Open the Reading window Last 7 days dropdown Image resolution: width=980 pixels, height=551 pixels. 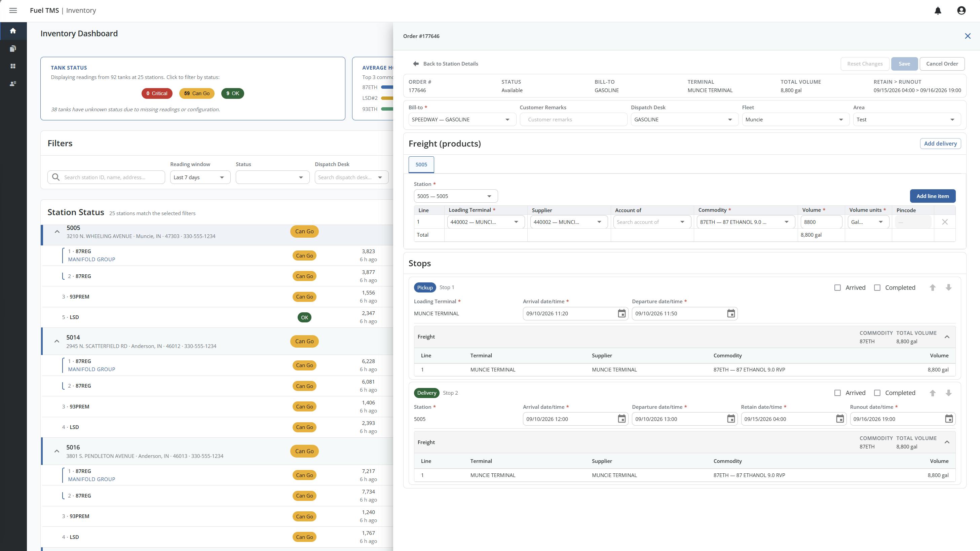pos(200,178)
